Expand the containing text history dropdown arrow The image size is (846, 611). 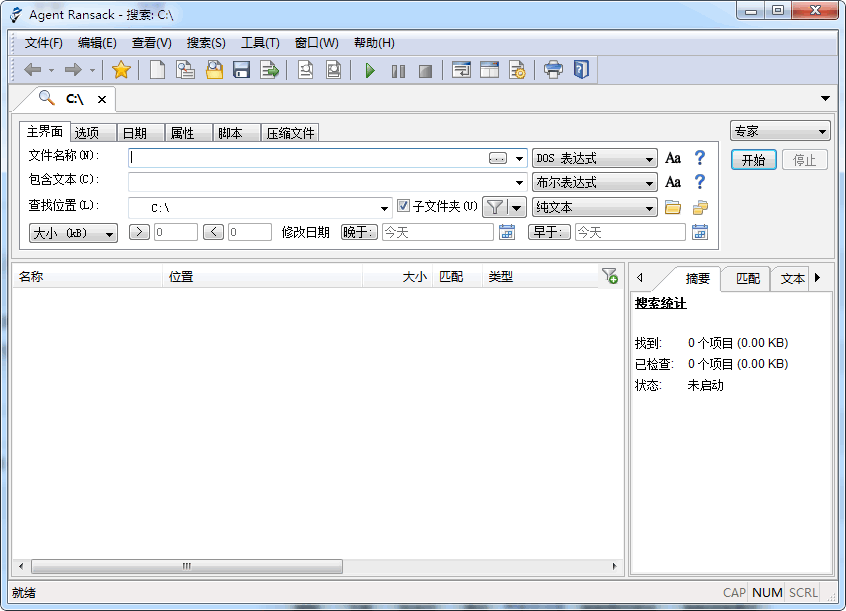point(519,182)
